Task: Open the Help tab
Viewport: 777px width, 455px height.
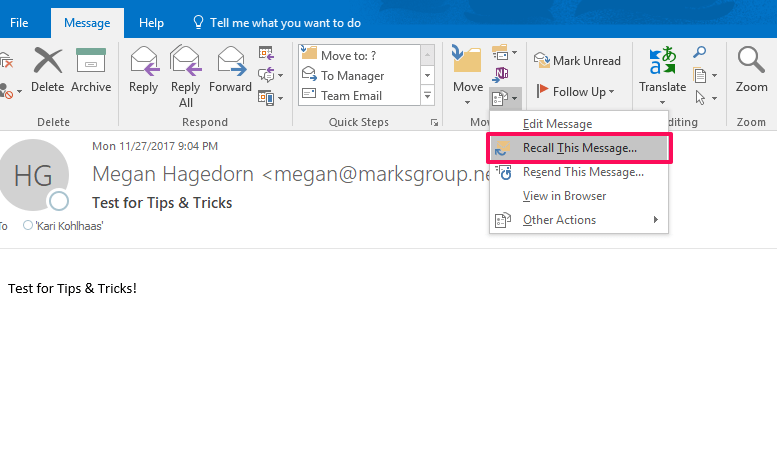Action: 151,23
